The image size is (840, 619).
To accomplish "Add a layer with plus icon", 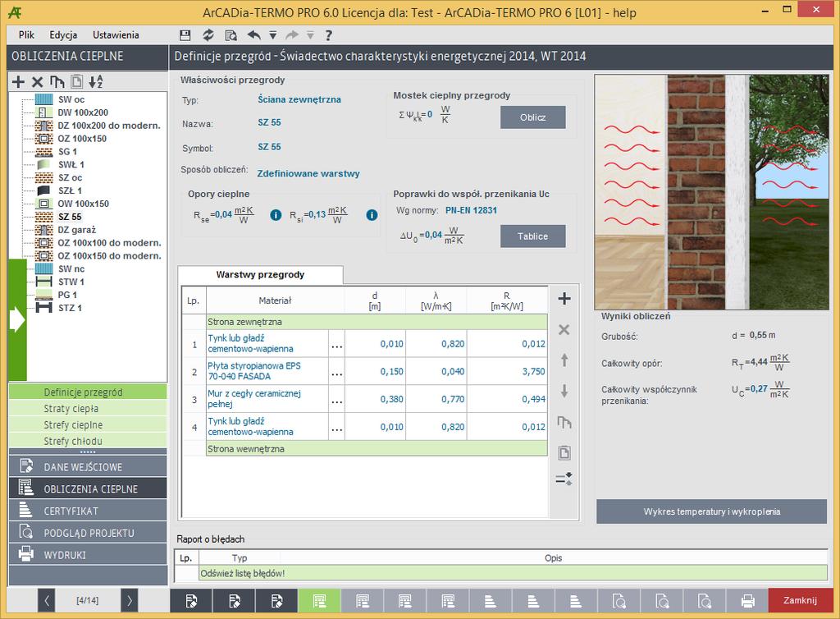I will pyautogui.click(x=564, y=299).
